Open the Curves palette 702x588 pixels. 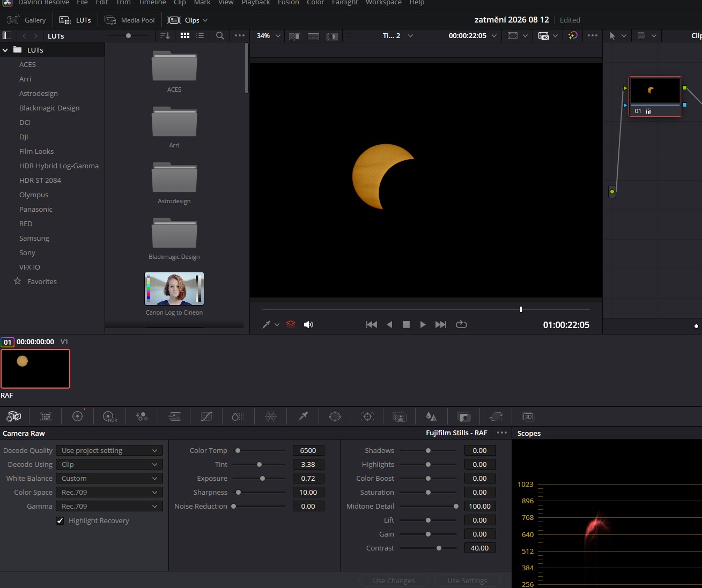tap(206, 416)
